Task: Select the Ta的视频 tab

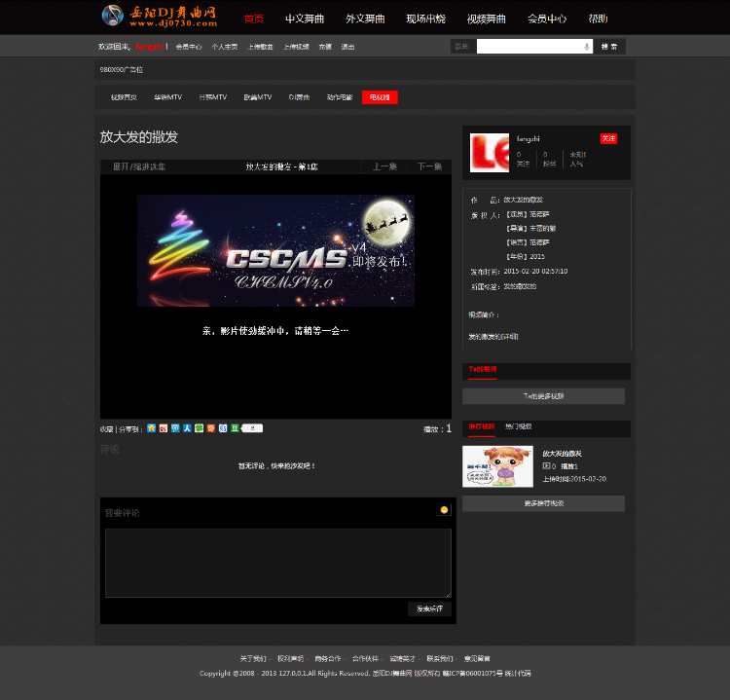Action: pos(483,370)
